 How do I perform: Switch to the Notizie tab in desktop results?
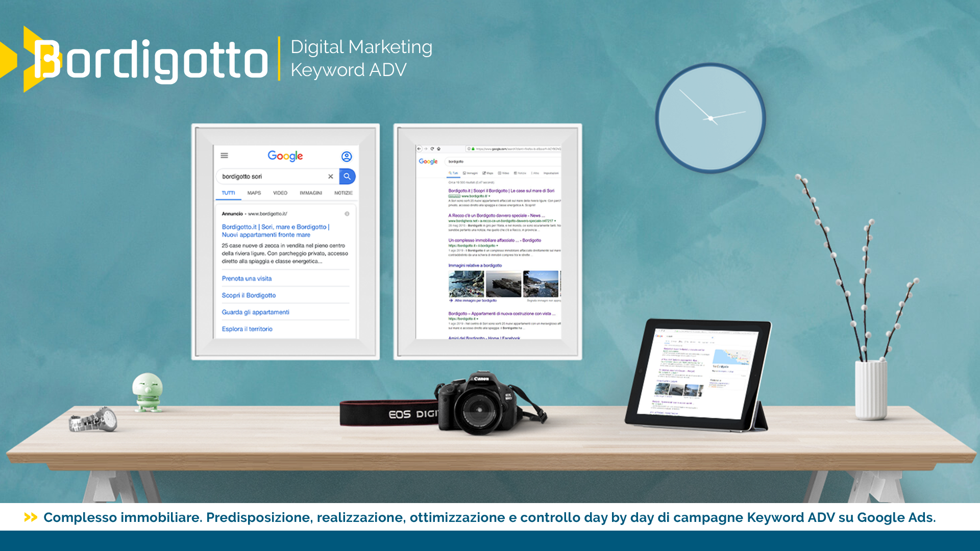520,173
